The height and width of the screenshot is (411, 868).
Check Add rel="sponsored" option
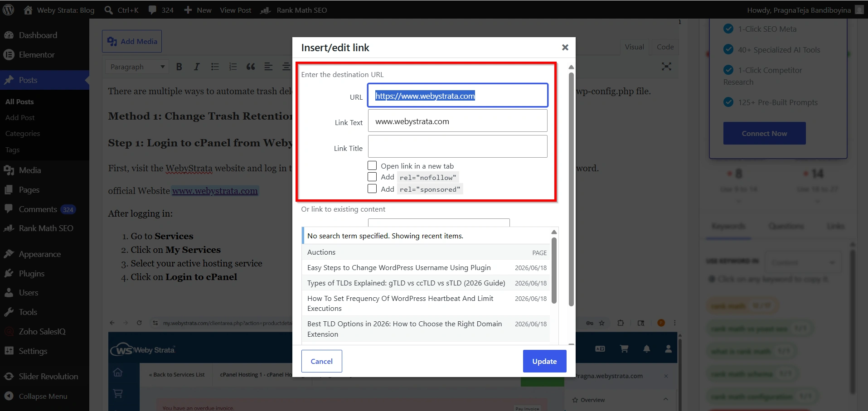tap(372, 189)
